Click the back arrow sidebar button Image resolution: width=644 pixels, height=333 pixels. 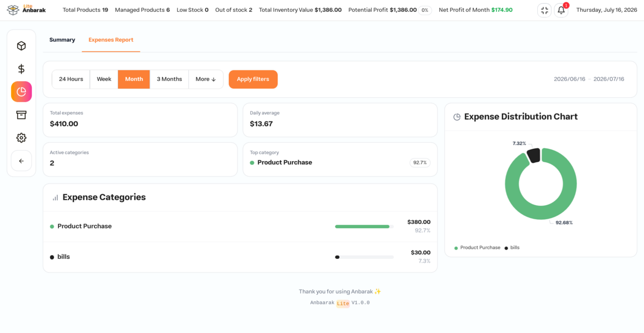tap(21, 161)
